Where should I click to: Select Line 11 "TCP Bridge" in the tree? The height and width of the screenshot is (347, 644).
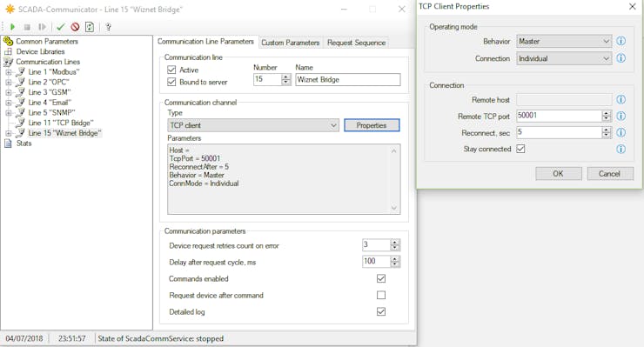click(x=61, y=123)
